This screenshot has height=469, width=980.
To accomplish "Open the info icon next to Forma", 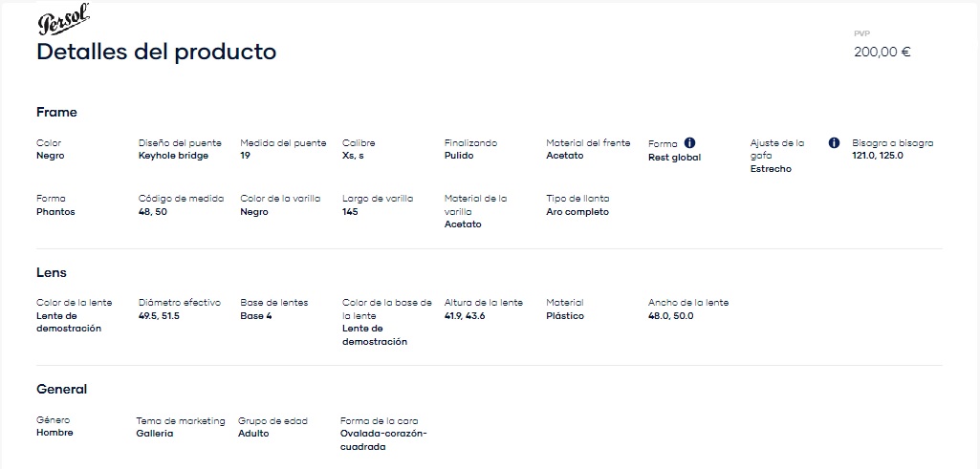I will point(690,143).
